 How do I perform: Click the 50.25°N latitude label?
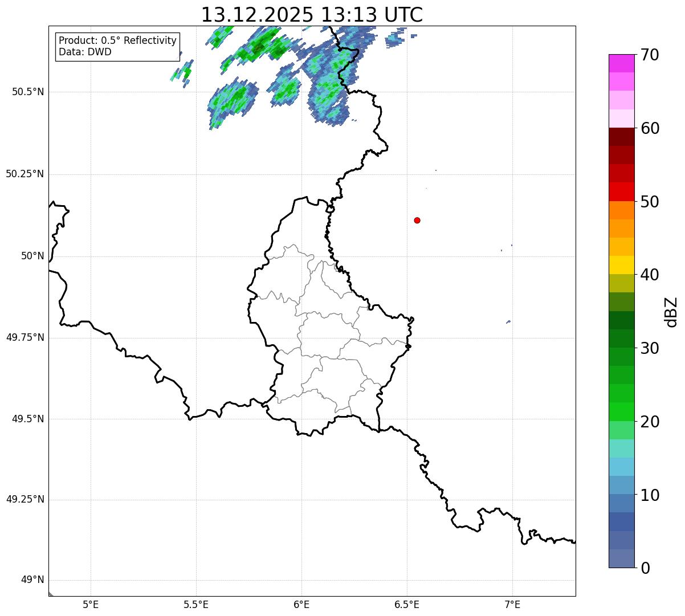point(25,174)
